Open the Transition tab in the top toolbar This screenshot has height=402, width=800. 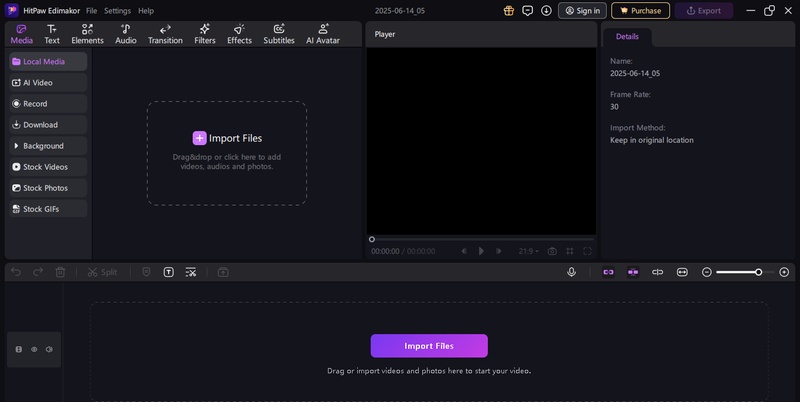pos(165,34)
